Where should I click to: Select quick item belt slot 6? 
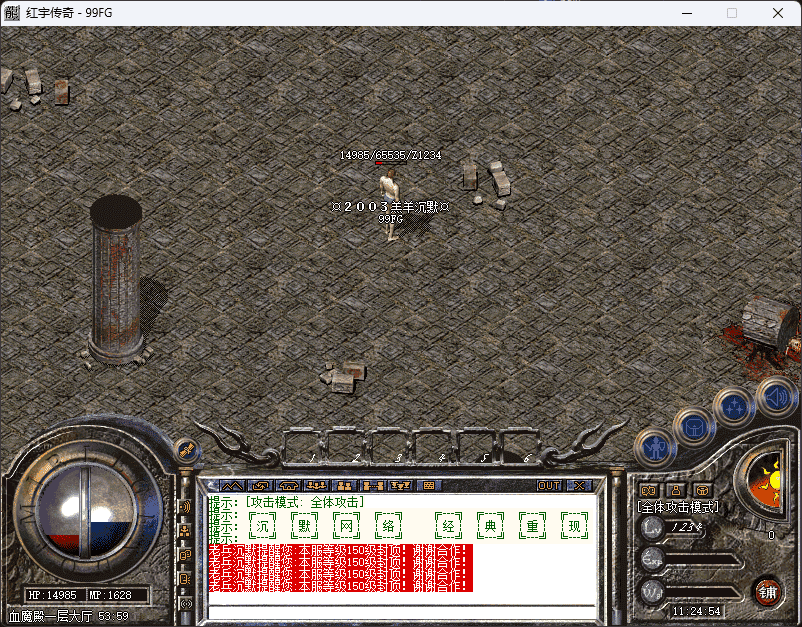[x=518, y=446]
